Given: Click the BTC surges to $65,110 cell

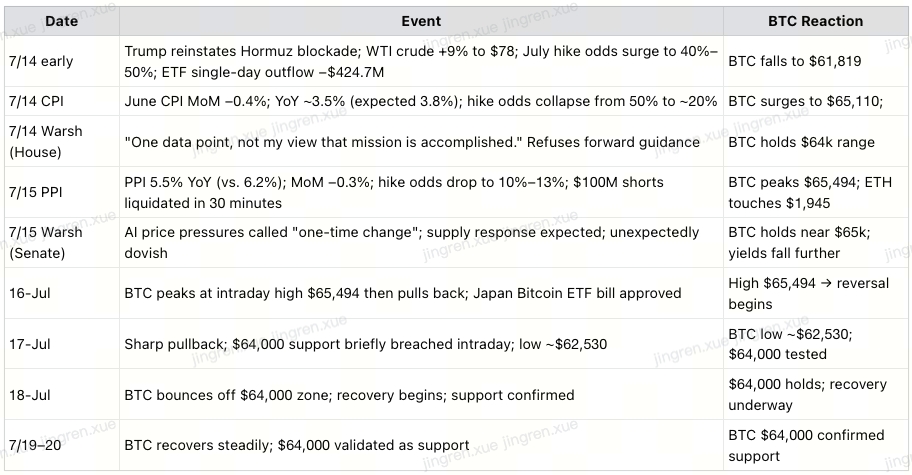Looking at the screenshot, I should tap(815, 101).
